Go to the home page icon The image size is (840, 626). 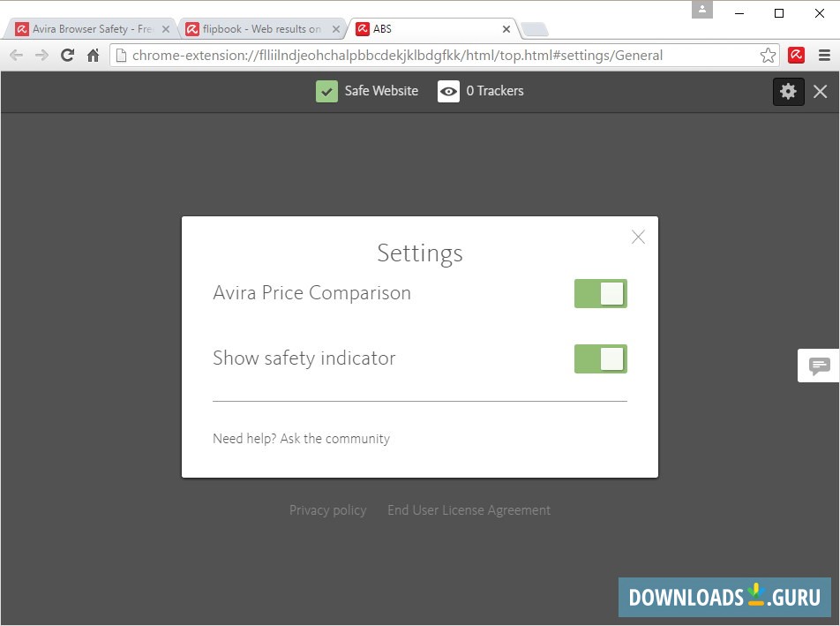coord(94,56)
